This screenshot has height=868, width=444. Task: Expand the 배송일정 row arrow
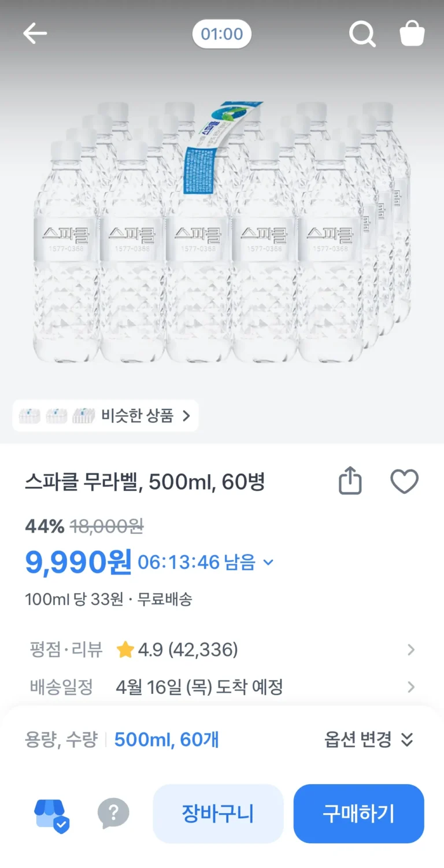pos(411,687)
